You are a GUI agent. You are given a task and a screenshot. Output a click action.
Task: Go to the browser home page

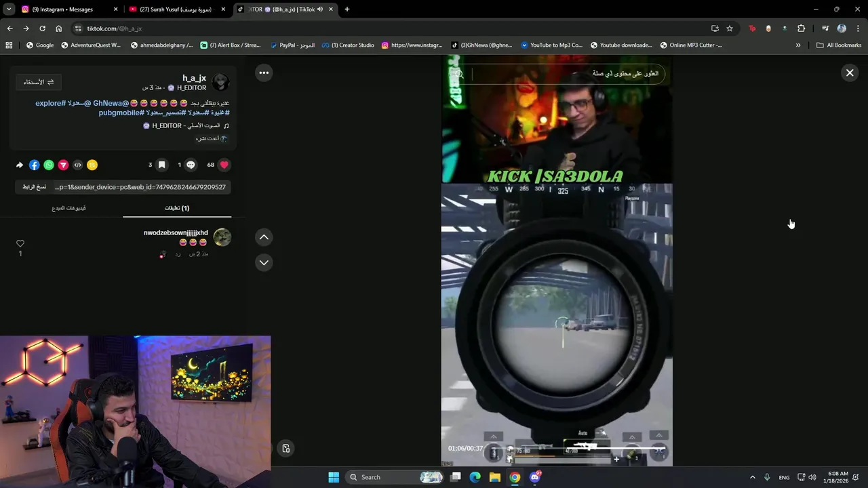(x=58, y=28)
